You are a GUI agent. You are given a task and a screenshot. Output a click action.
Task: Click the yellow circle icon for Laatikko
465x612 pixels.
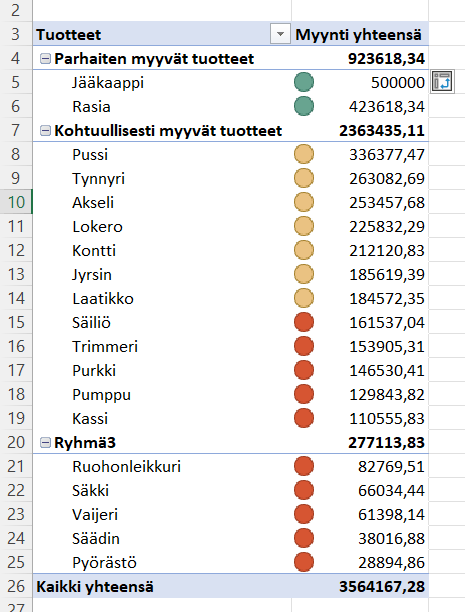[304, 298]
